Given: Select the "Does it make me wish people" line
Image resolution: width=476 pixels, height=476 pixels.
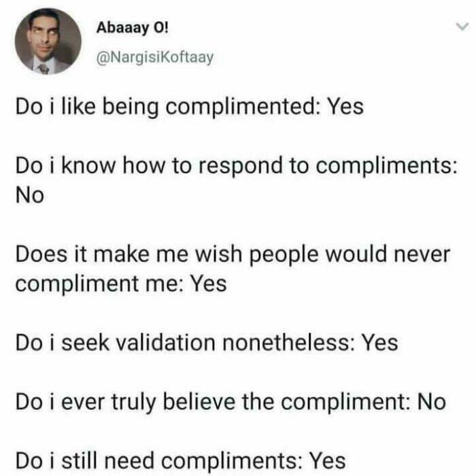Looking at the screenshot, I should (233, 256).
